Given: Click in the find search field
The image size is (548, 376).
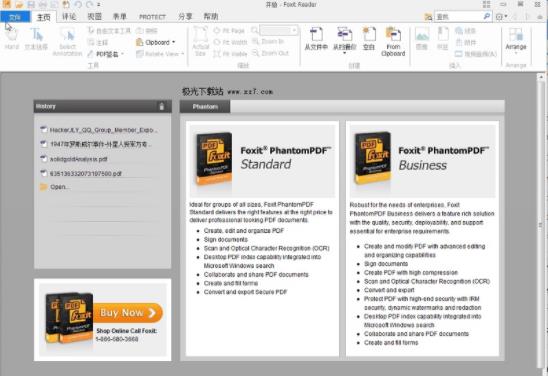Looking at the screenshot, I should [458, 16].
